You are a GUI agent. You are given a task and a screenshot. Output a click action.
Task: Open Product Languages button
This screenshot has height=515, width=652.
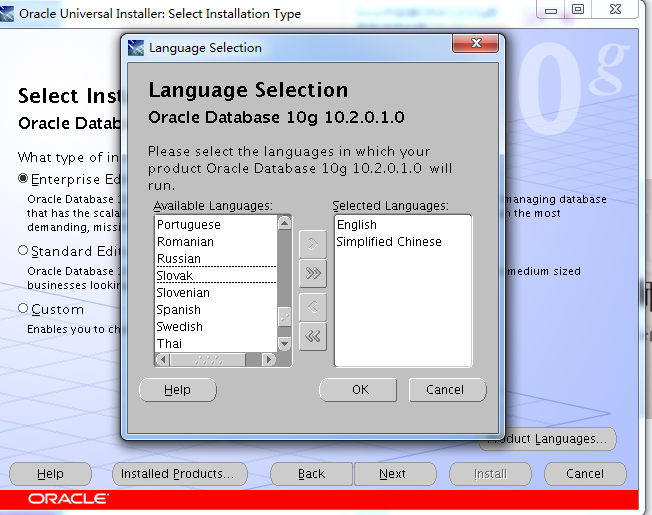coord(559,439)
